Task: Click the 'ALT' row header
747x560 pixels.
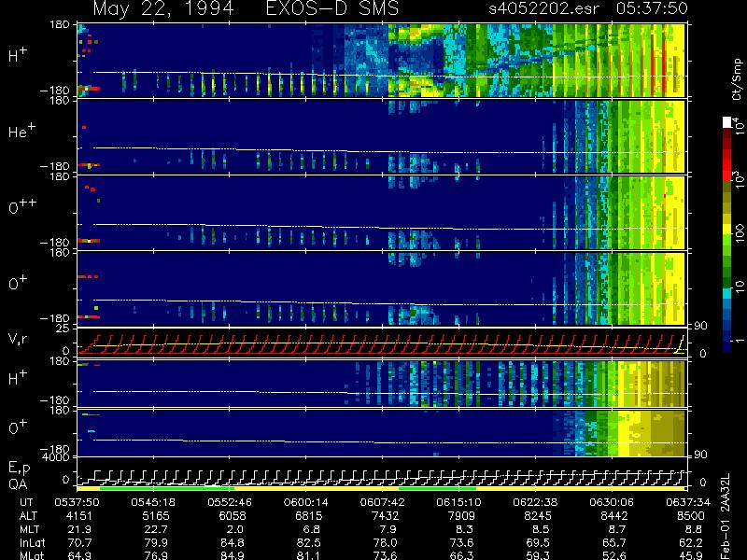Action: point(28,516)
